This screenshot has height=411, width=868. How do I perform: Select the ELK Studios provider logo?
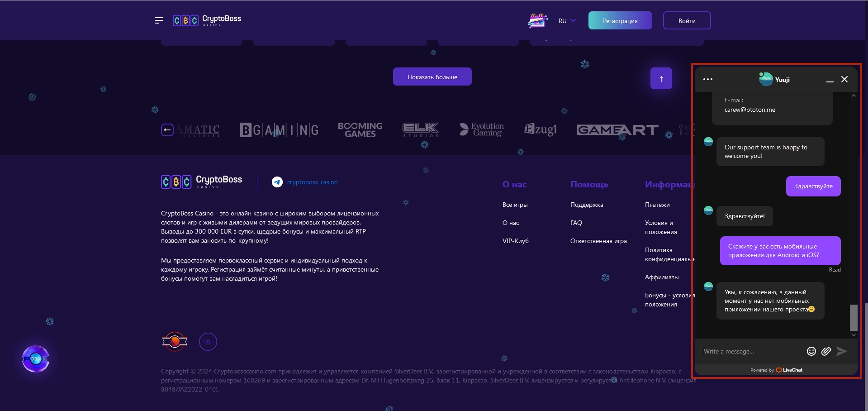[x=421, y=130]
